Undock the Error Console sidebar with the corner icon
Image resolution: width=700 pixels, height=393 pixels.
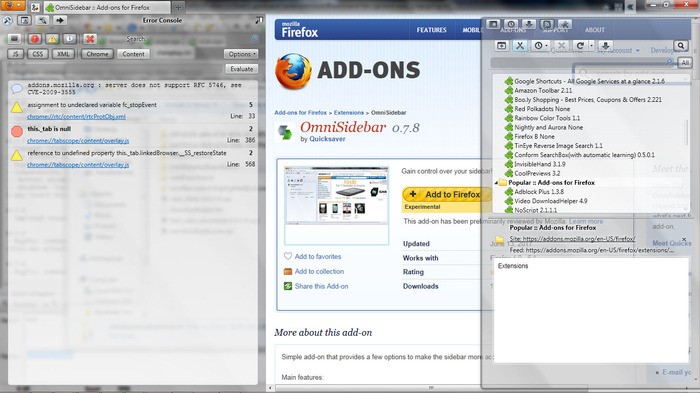coord(258,20)
